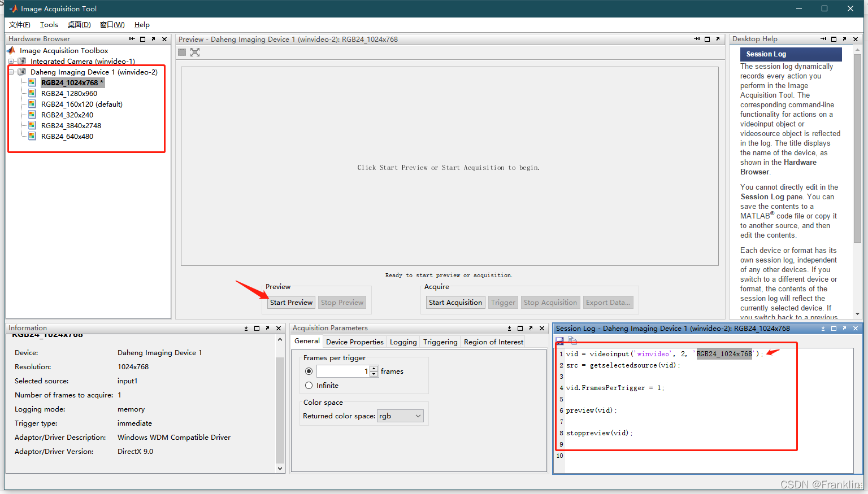Select the frames count radio button

[x=309, y=371]
